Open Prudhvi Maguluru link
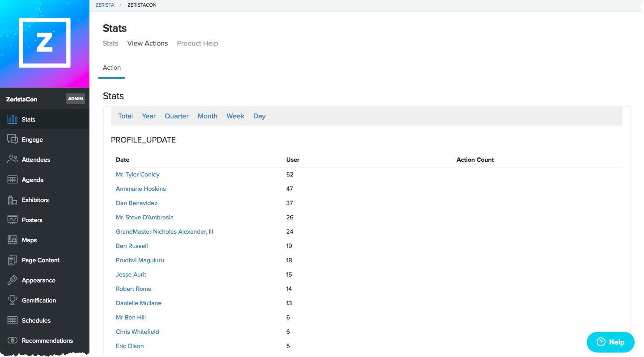 tap(140, 260)
